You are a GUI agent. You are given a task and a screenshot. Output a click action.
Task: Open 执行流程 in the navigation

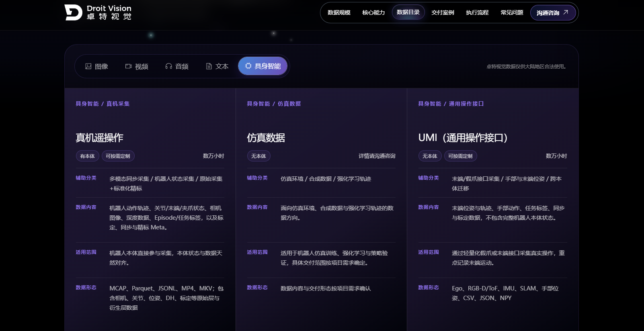coord(477,12)
